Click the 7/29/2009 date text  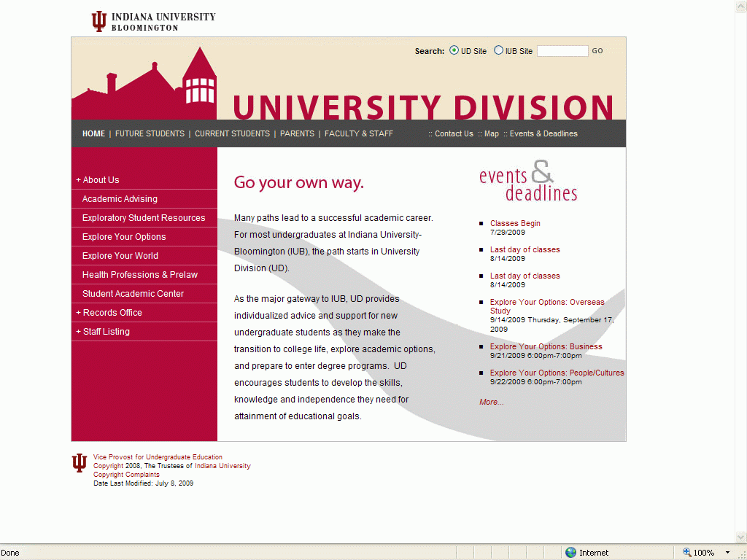[508, 233]
